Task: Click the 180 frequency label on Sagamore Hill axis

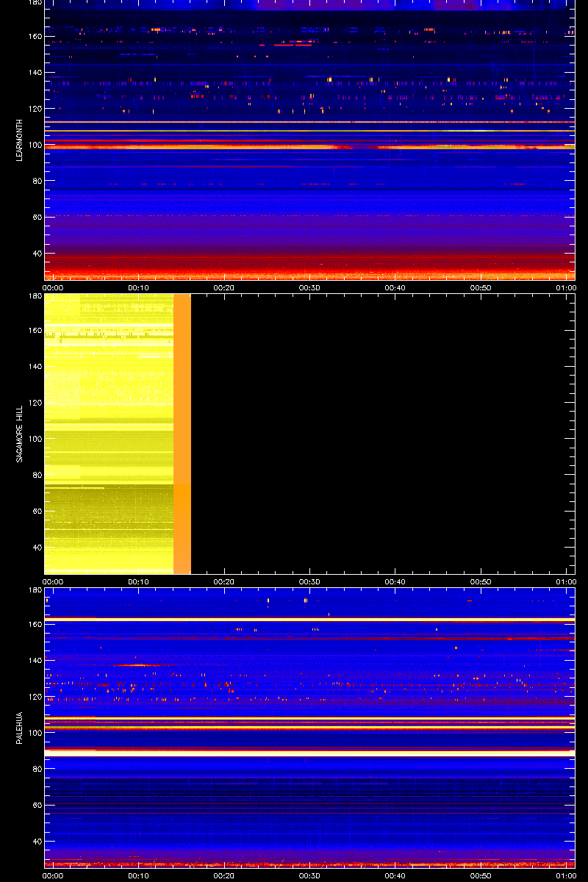Action: [x=34, y=297]
